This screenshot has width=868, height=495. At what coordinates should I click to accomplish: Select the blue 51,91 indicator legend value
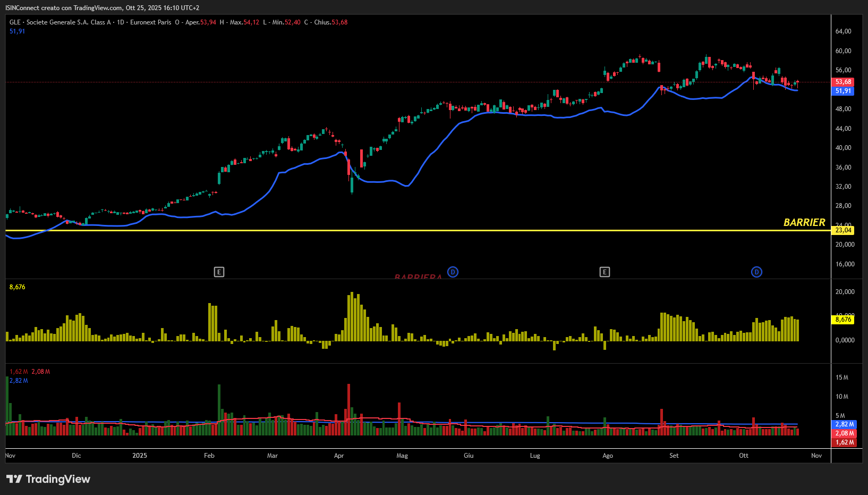(17, 31)
